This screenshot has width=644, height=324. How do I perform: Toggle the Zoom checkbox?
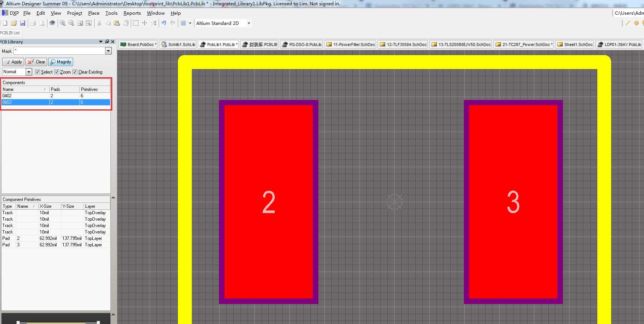pyautogui.click(x=57, y=72)
